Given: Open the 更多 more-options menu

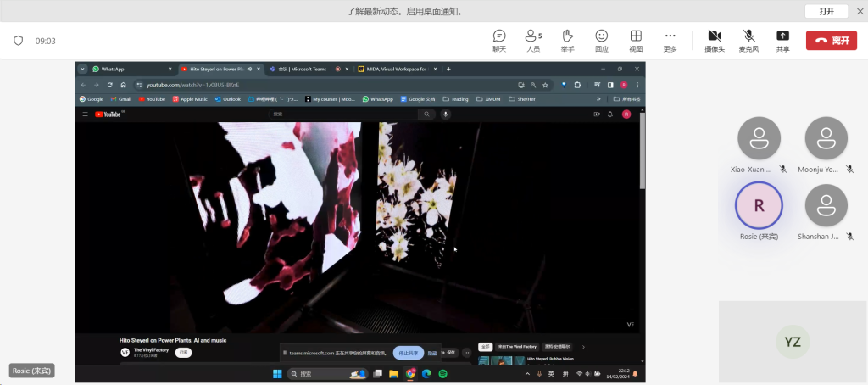Looking at the screenshot, I should coord(670,41).
